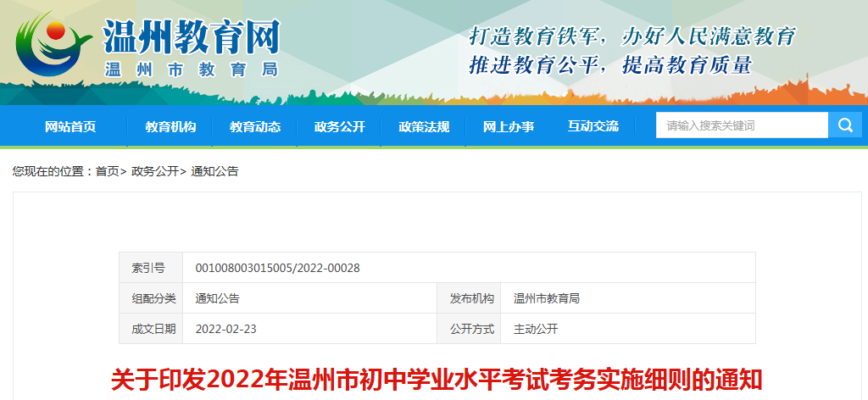
Task: Click the index number 001008003015005/2022-00028
Action: [x=278, y=268]
